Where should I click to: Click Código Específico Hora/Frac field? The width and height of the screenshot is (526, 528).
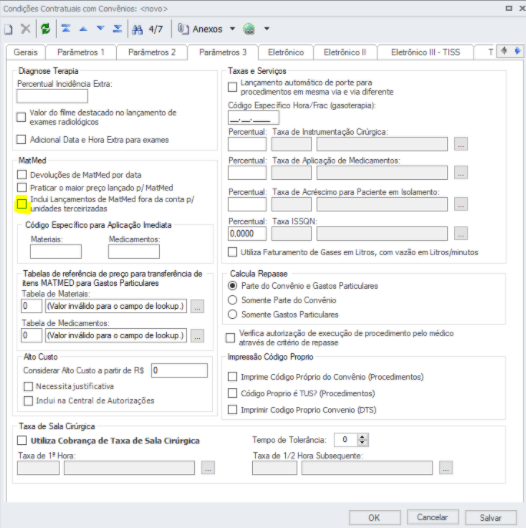coord(254,118)
